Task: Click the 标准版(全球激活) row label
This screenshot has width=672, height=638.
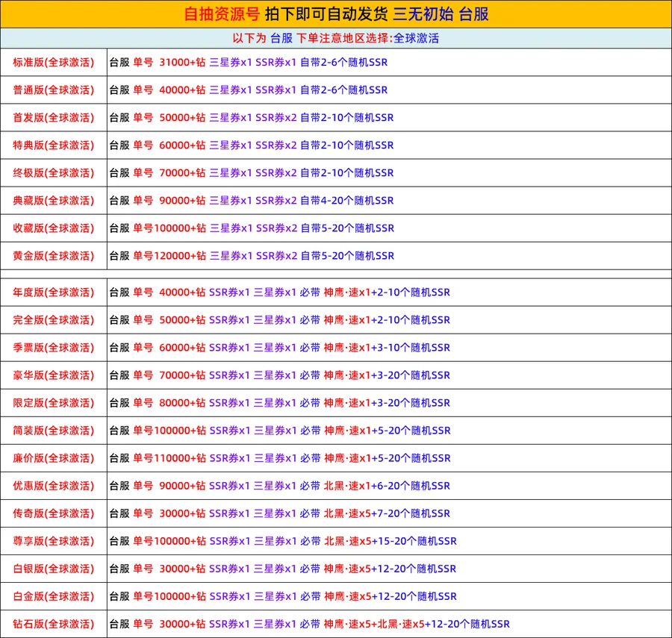Action: (54, 63)
